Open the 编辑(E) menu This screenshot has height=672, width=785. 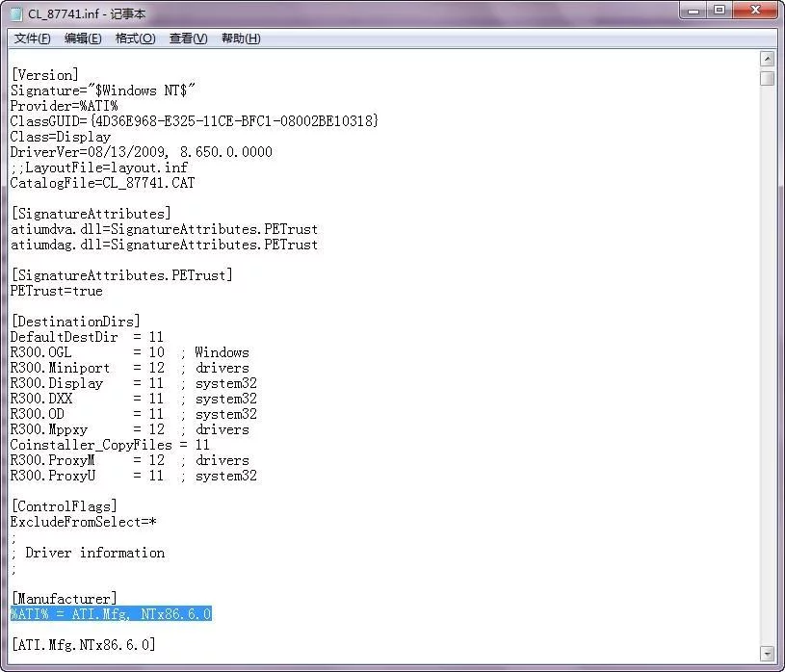tap(83, 39)
